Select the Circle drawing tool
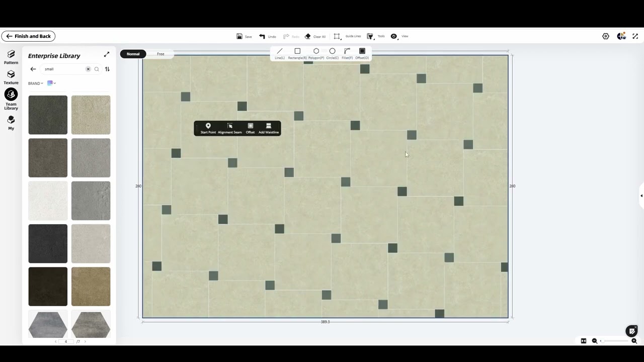This screenshot has width=644, height=362. pyautogui.click(x=332, y=54)
